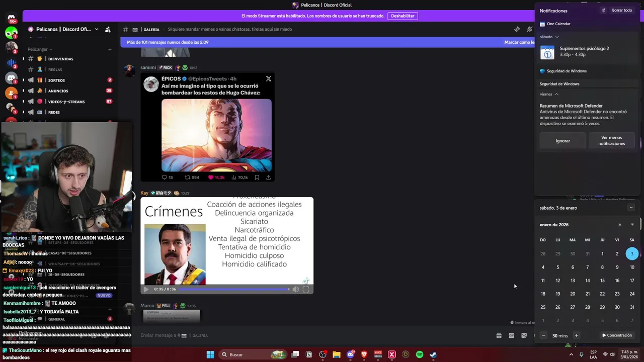Open the gift Nitro icon in message bar
The image size is (644, 362).
click(499, 335)
